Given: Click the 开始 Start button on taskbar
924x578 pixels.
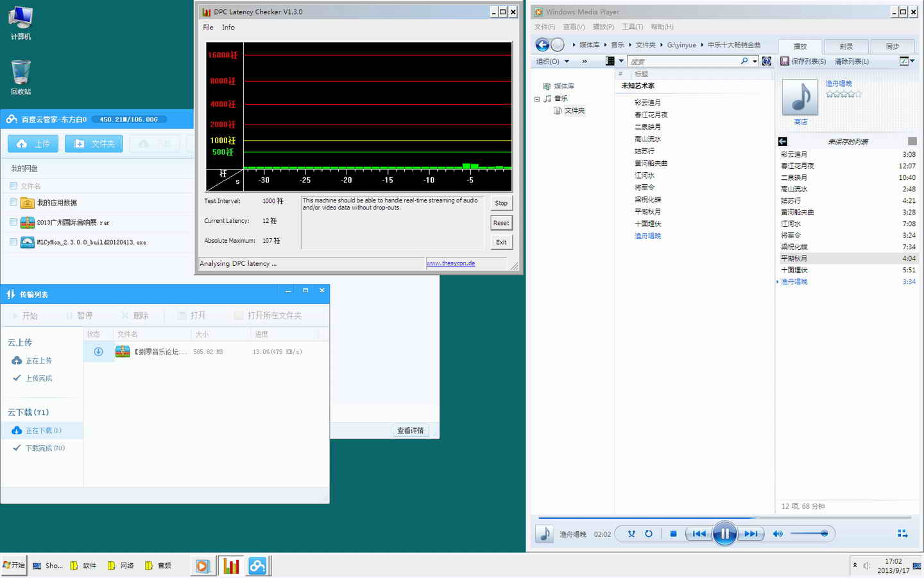Looking at the screenshot, I should (13, 566).
